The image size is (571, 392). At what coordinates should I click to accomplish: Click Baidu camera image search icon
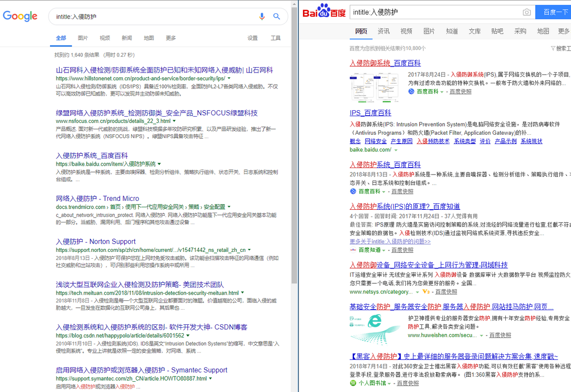click(x=526, y=12)
